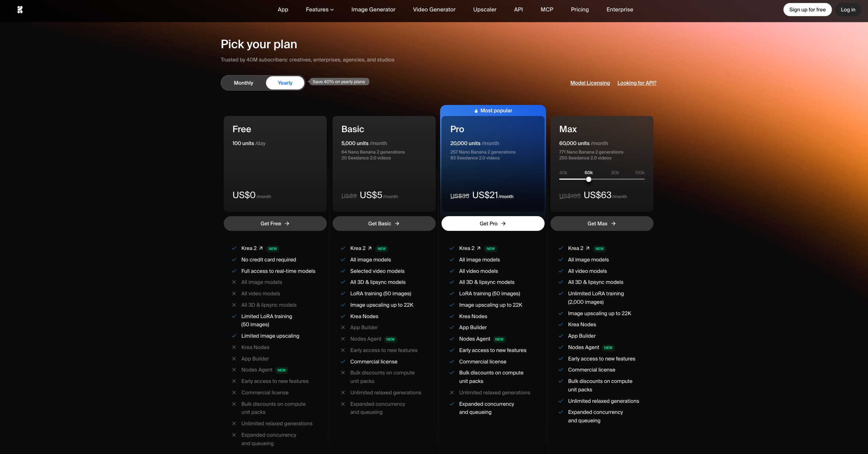This screenshot has width=868, height=454.
Task: Set Max plan slider to 80k
Action: (615, 173)
